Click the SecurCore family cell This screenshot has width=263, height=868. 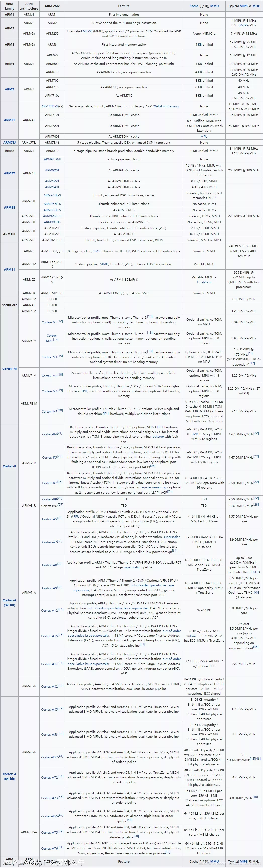pos(9,305)
